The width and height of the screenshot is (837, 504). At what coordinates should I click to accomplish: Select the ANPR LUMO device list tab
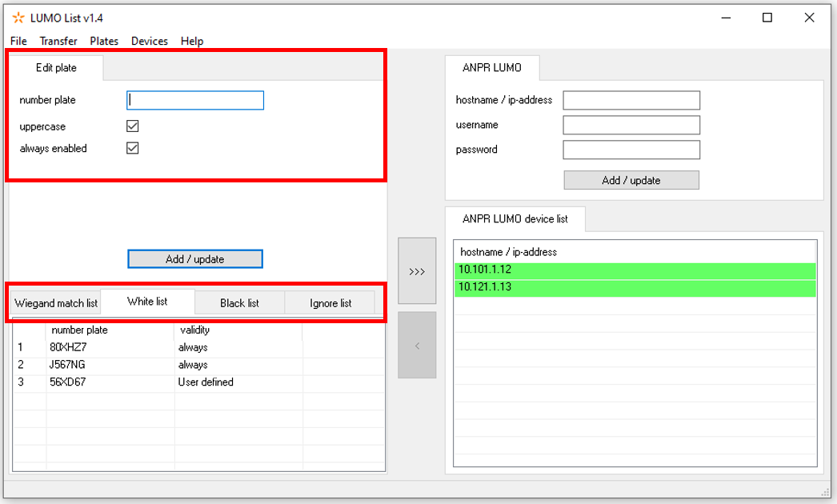click(515, 219)
